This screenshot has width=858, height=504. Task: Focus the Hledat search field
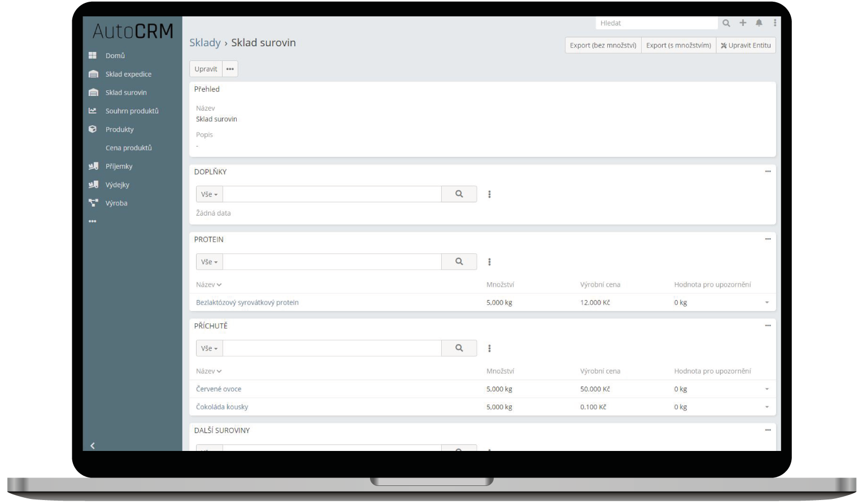tap(656, 23)
